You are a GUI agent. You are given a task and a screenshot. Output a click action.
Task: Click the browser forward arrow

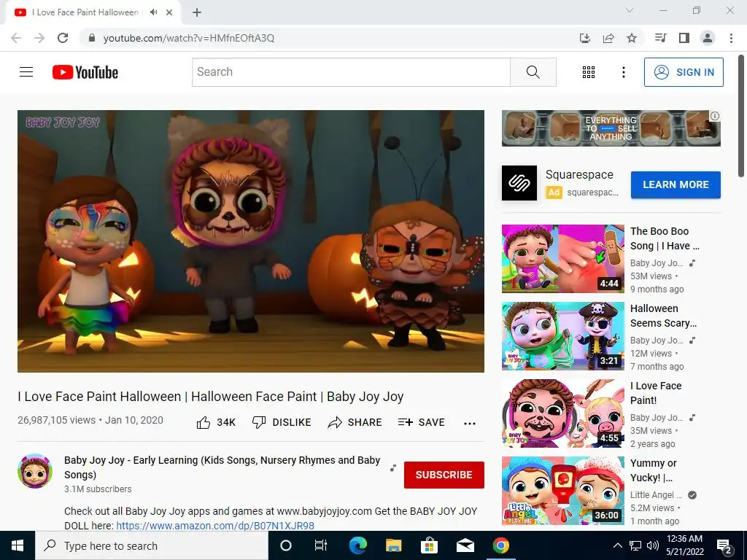[39, 38]
